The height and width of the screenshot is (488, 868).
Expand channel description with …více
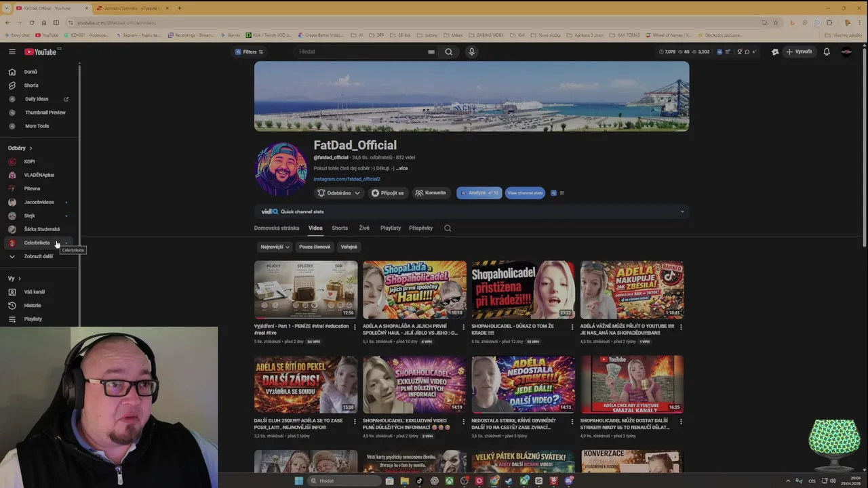tap(401, 168)
